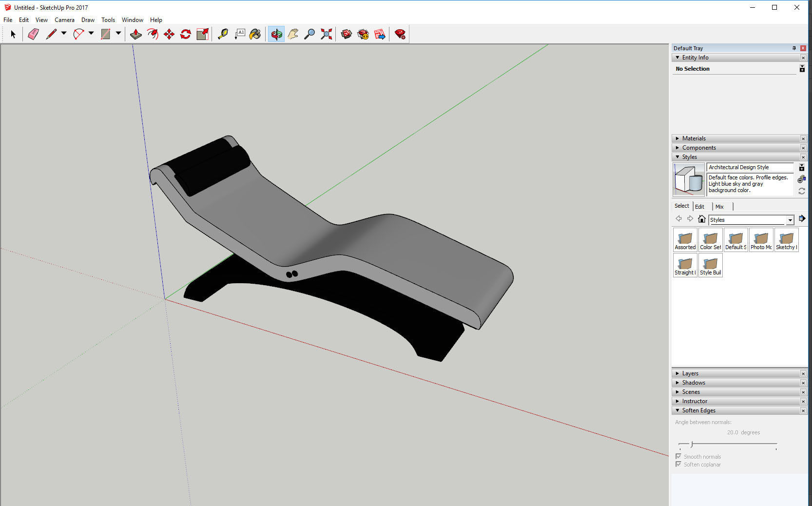Open the 3D Warehouse
812x506 pixels.
347,34
